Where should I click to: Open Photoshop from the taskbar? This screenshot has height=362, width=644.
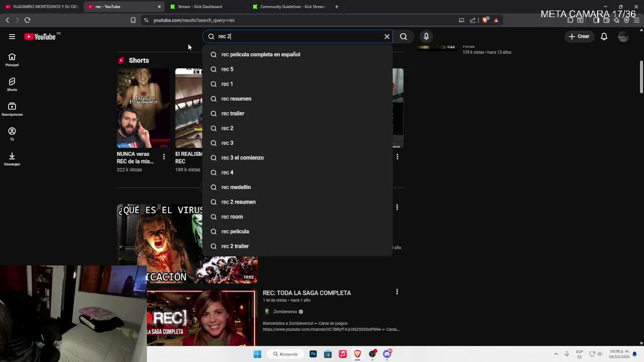[313, 354]
